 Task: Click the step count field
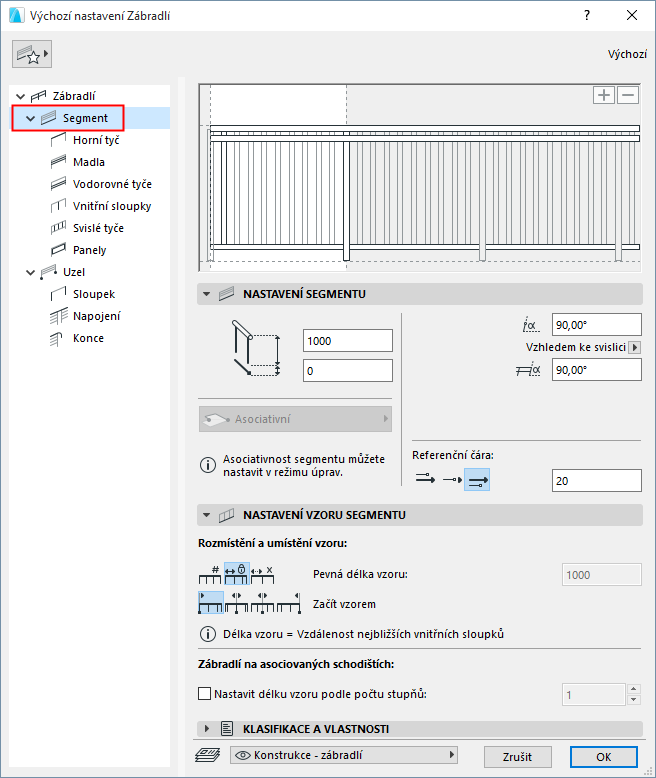593,695
